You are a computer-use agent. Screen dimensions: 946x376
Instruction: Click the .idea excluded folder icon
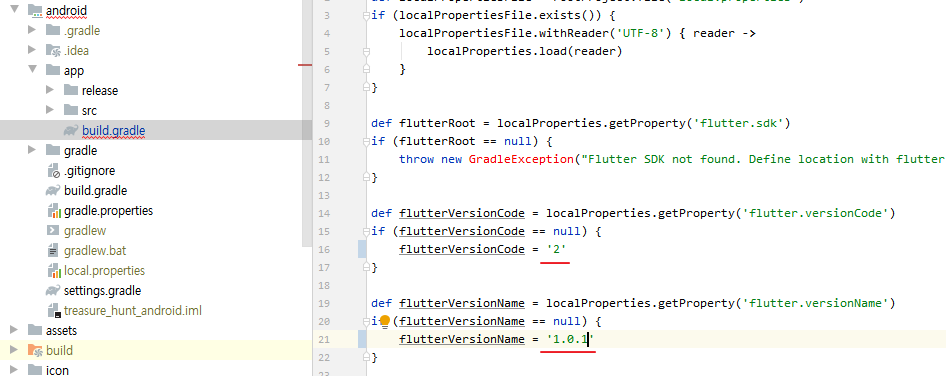pyautogui.click(x=53, y=51)
